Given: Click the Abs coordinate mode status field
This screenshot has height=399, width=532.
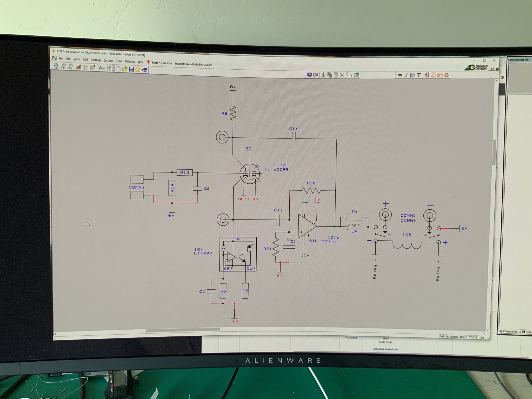Looking at the screenshot, I should click(462, 337).
